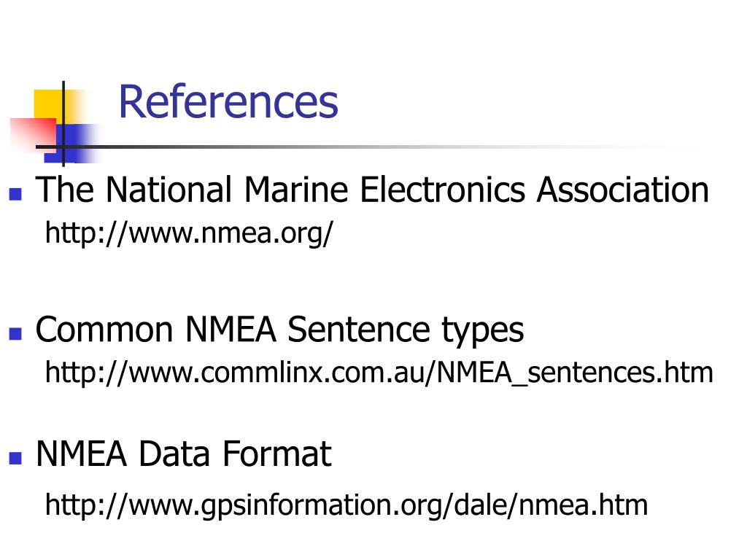The width and height of the screenshot is (747, 560).
Task: Click the yellow square in the slide logo
Action: (x=47, y=103)
